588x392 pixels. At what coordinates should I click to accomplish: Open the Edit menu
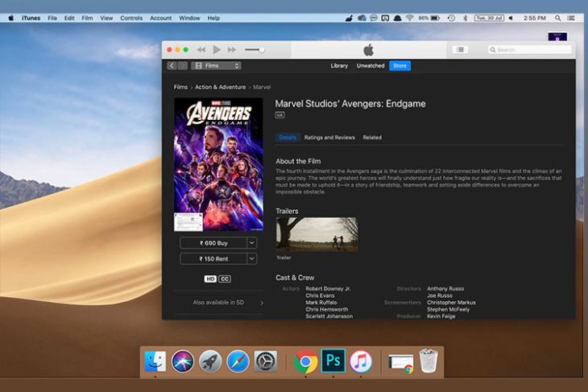69,18
